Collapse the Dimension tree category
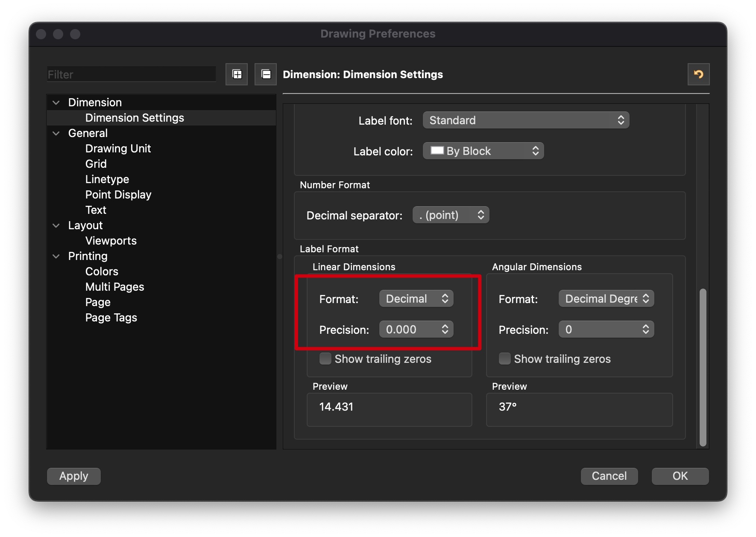Screen dimensions: 756x537 click(x=56, y=102)
